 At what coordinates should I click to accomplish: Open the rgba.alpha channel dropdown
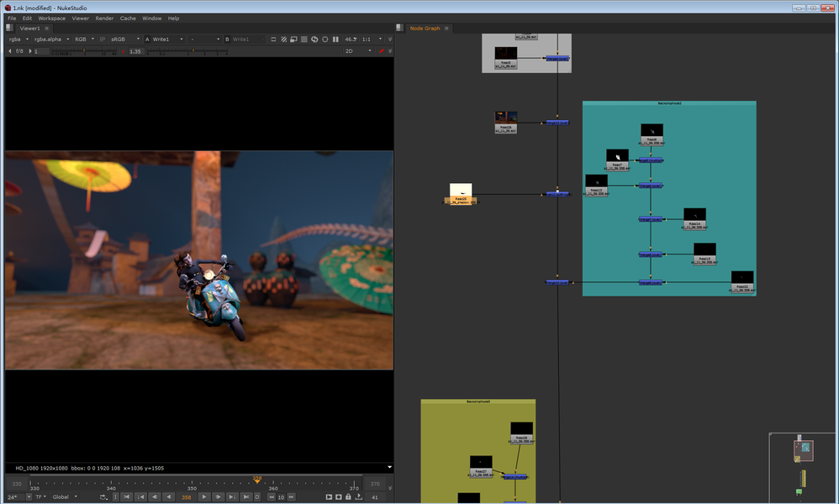coord(51,39)
